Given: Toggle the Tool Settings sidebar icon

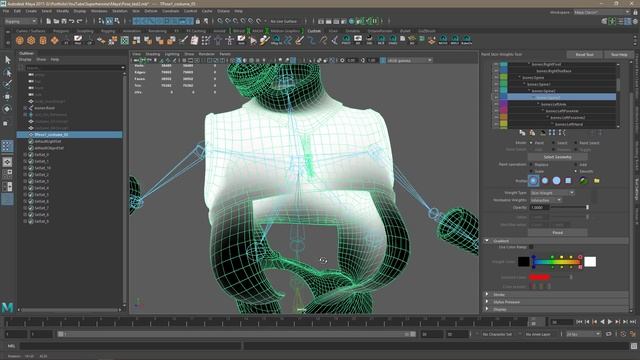Looking at the screenshot, I should pos(628,21).
